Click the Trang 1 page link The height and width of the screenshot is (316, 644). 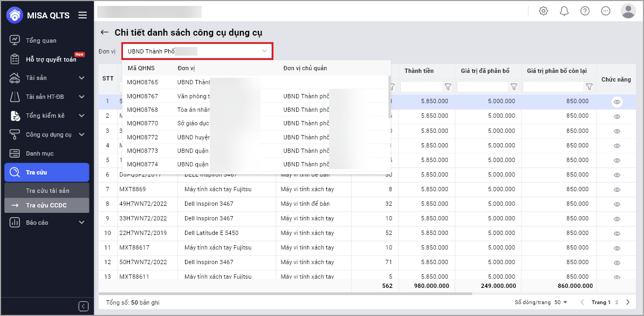click(601, 302)
